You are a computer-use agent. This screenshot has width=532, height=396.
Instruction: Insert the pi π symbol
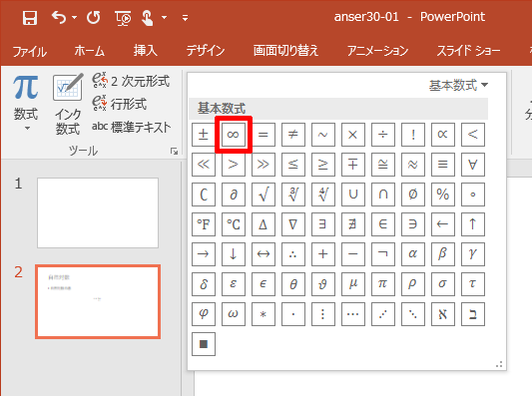coord(382,284)
